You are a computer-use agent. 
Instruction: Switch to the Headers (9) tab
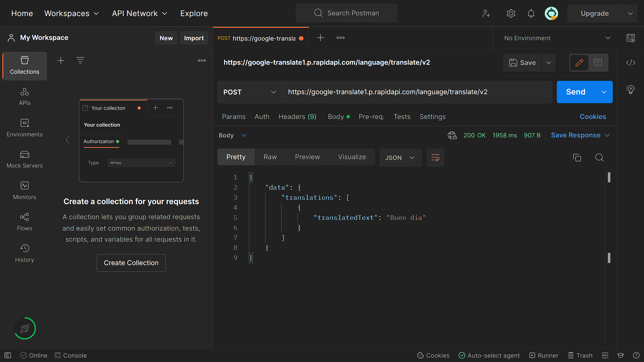click(x=298, y=117)
